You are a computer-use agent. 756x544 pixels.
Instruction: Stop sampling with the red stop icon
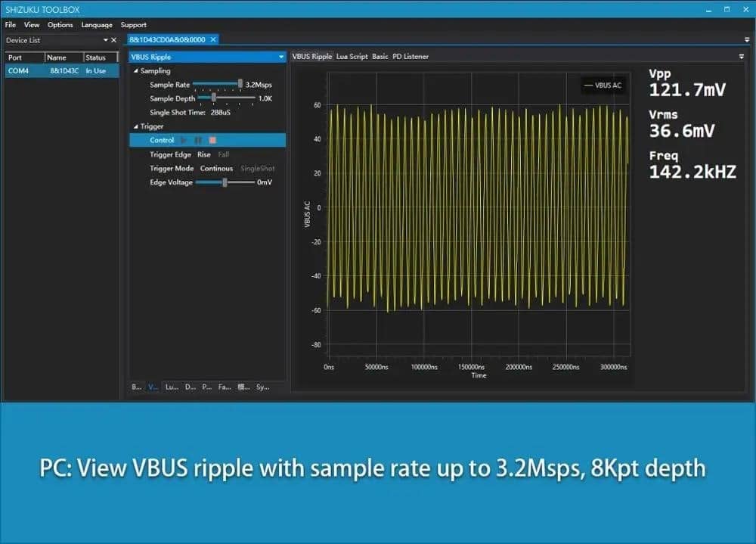tap(214, 140)
